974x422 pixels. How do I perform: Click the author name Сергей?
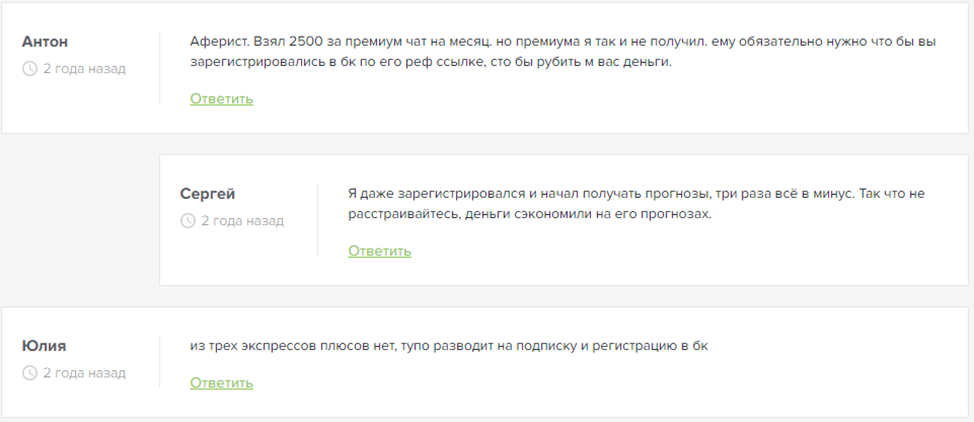[x=208, y=194]
